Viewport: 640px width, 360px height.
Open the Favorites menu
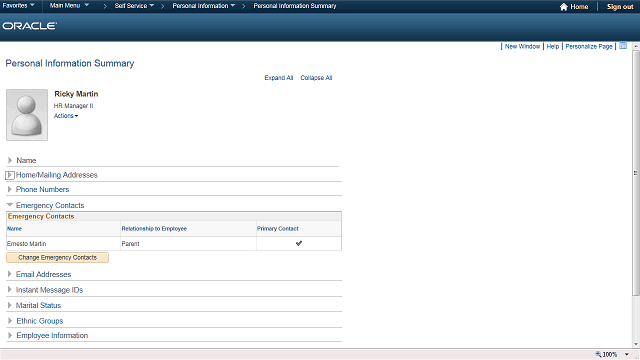18,6
